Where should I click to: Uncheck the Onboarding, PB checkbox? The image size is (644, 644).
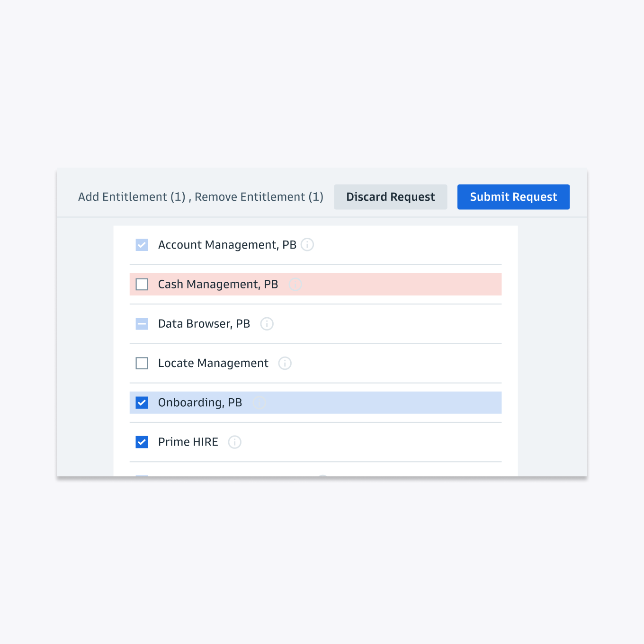point(142,402)
